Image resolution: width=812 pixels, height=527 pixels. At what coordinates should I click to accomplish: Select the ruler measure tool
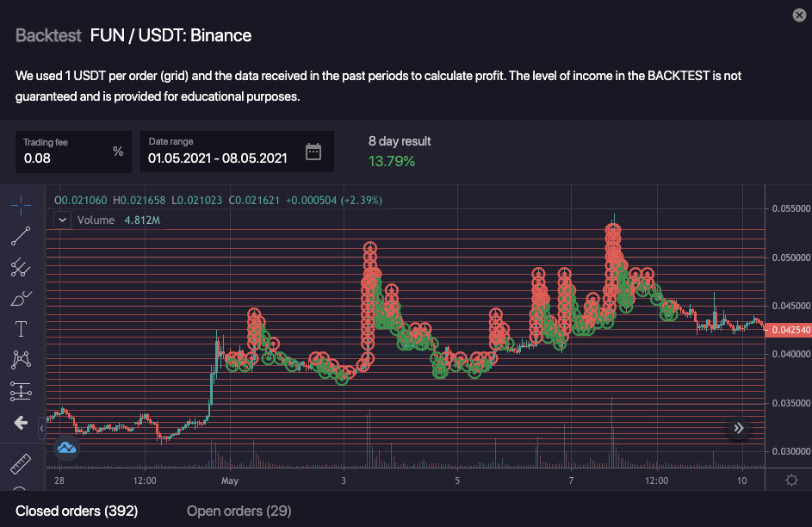[21, 465]
